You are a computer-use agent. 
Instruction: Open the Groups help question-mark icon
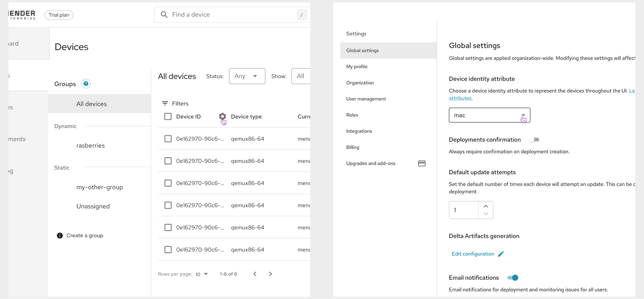[86, 84]
